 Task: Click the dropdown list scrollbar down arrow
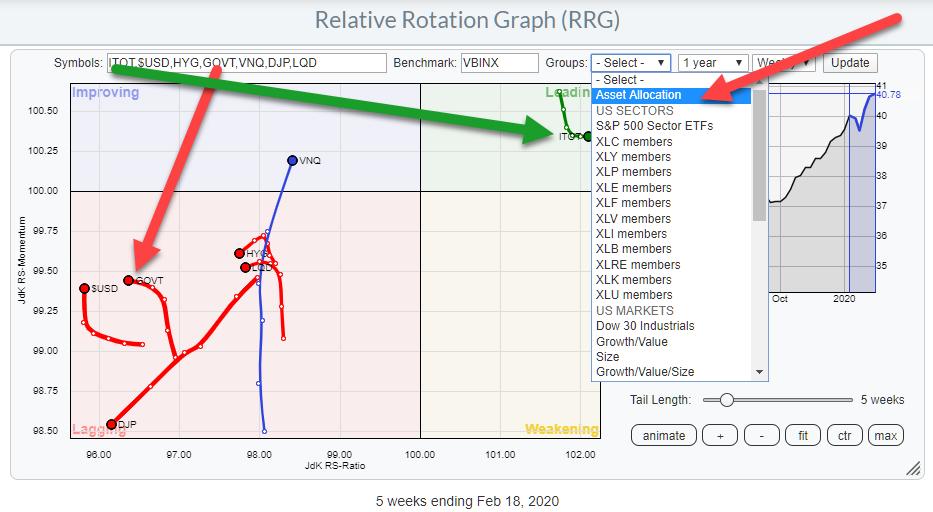[x=760, y=372]
